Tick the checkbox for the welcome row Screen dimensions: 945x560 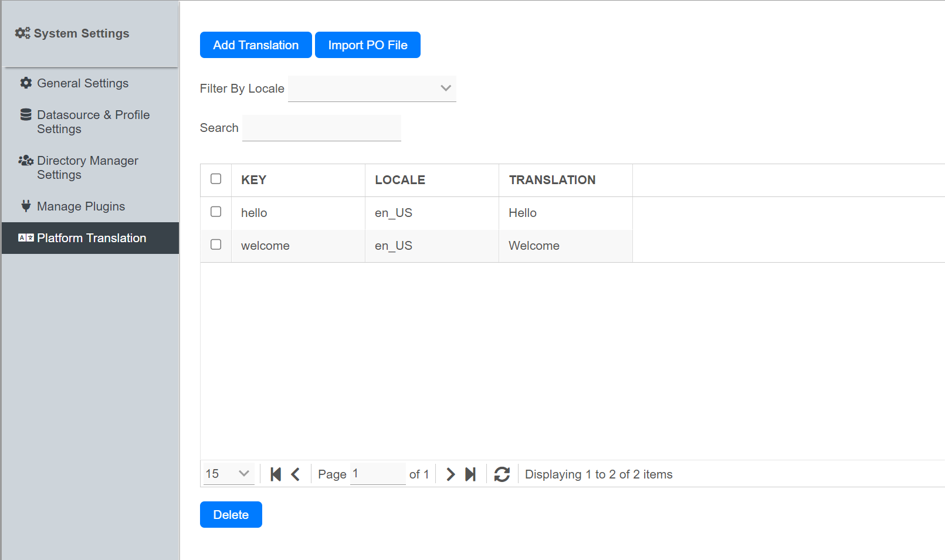coord(216,245)
